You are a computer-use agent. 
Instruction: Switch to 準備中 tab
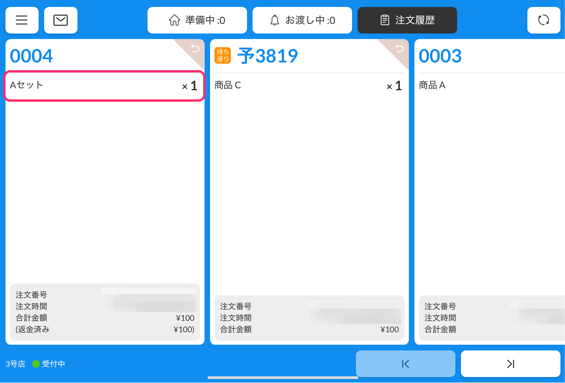click(x=197, y=20)
